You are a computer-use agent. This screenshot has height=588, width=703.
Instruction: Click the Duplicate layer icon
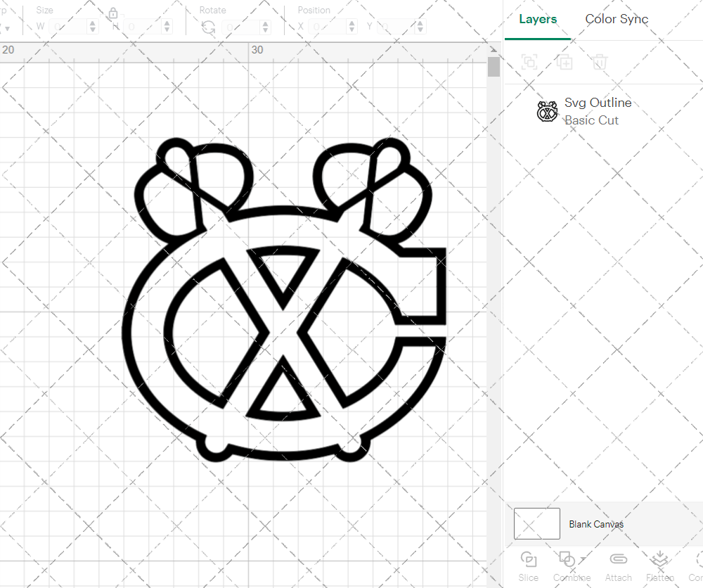point(565,62)
